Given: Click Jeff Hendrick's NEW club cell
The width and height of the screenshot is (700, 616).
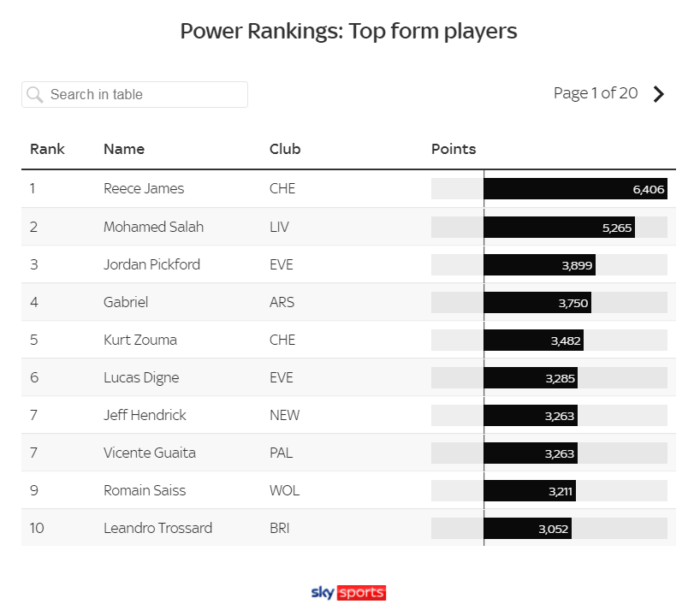Looking at the screenshot, I should click(x=284, y=415).
